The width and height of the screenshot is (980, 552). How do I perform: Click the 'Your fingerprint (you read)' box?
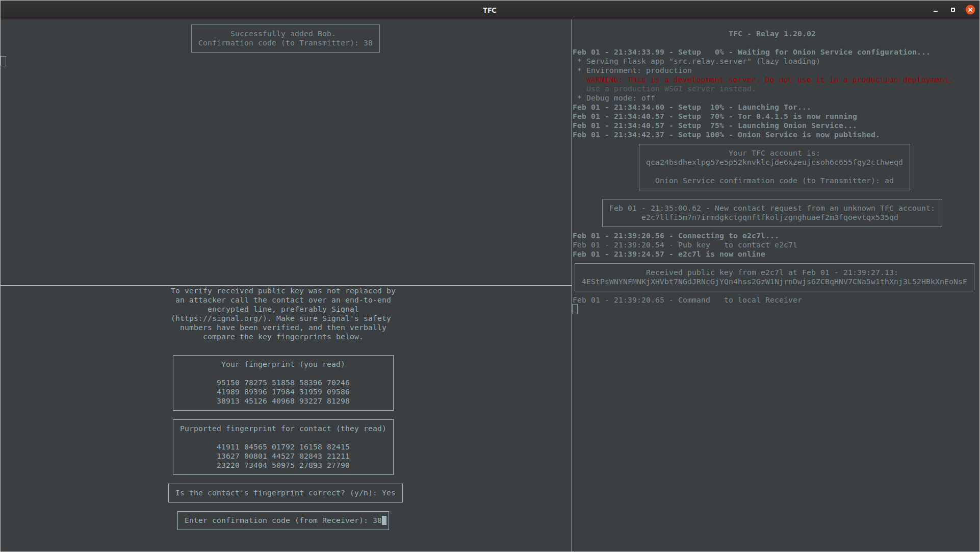(283, 383)
